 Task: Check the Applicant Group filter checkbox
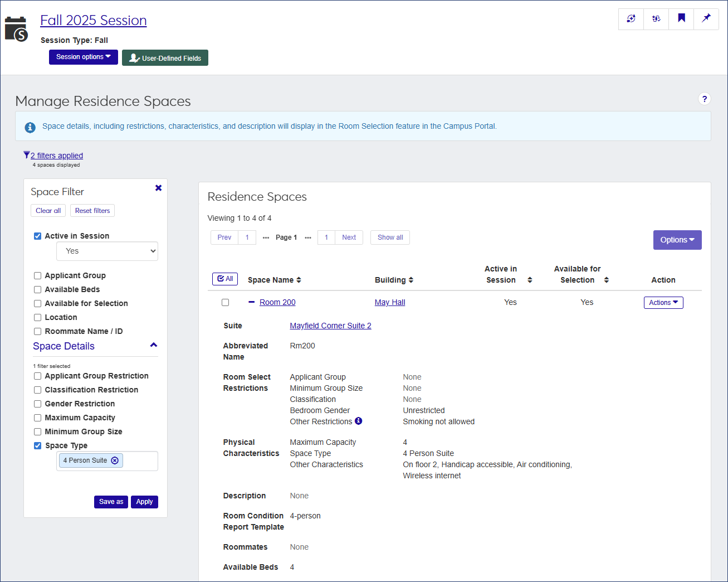[37, 275]
